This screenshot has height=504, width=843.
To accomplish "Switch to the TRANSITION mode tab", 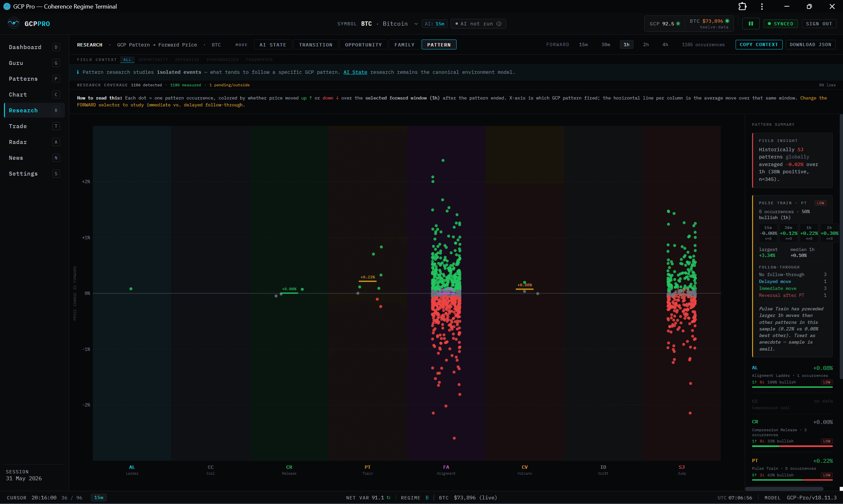I will (316, 45).
